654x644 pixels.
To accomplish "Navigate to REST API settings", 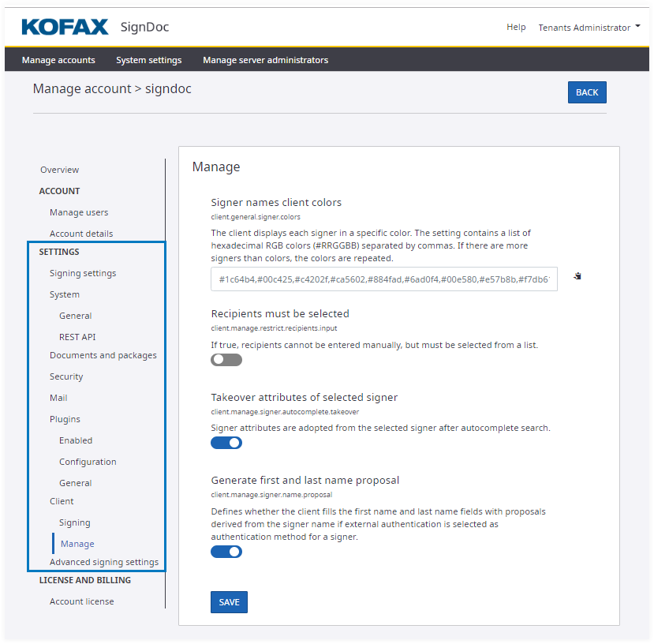I will point(77,337).
